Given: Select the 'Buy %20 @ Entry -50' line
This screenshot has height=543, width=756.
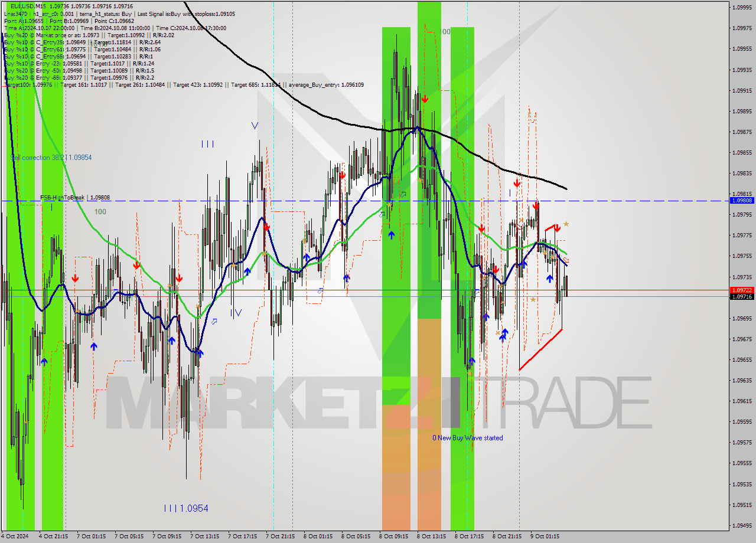Looking at the screenshot, I should [79, 70].
